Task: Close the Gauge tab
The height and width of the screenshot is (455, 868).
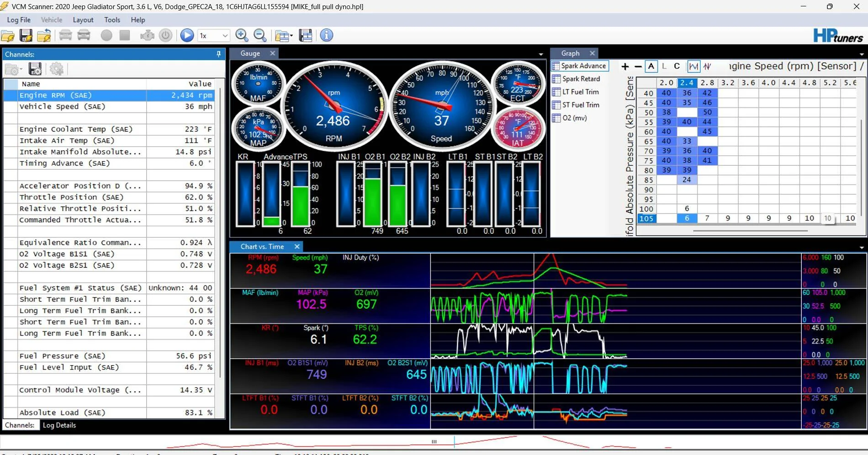Action: (273, 53)
